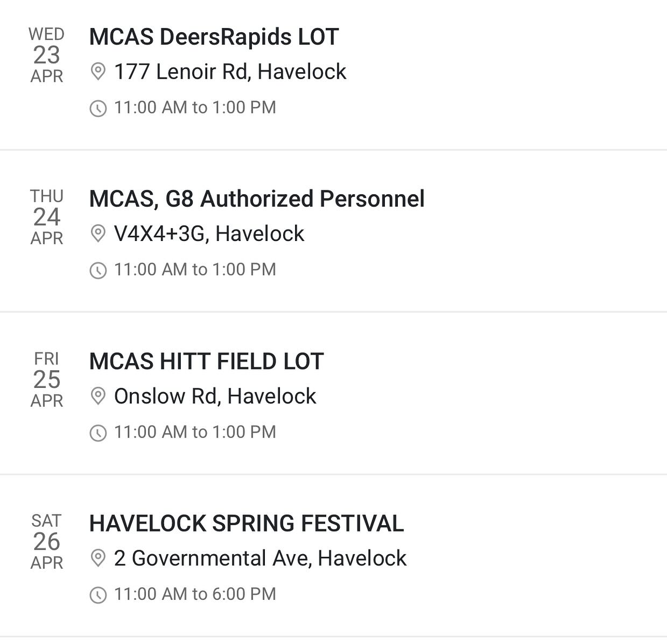Open the MCAS HITT FIELD LOT event
This screenshot has height=644, width=667.
tap(206, 362)
